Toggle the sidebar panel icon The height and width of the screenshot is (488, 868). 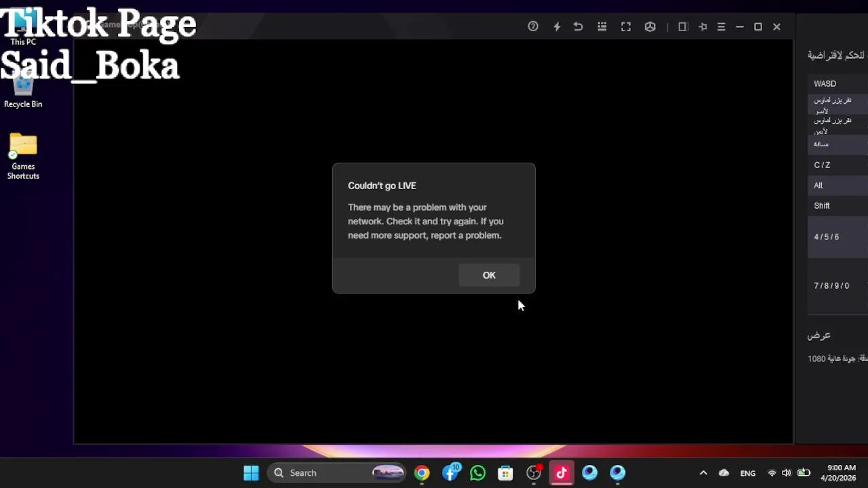[683, 26]
